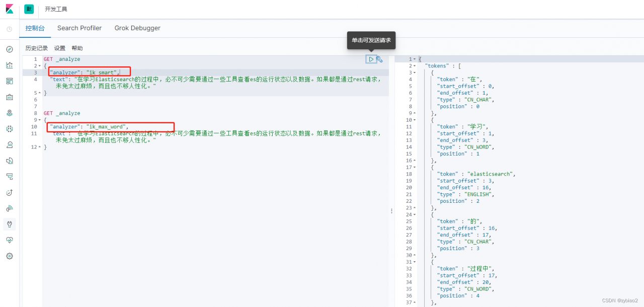The width and height of the screenshot is (644, 307).
Task: Collapse second request body at editor line 9
Action: click(39, 120)
